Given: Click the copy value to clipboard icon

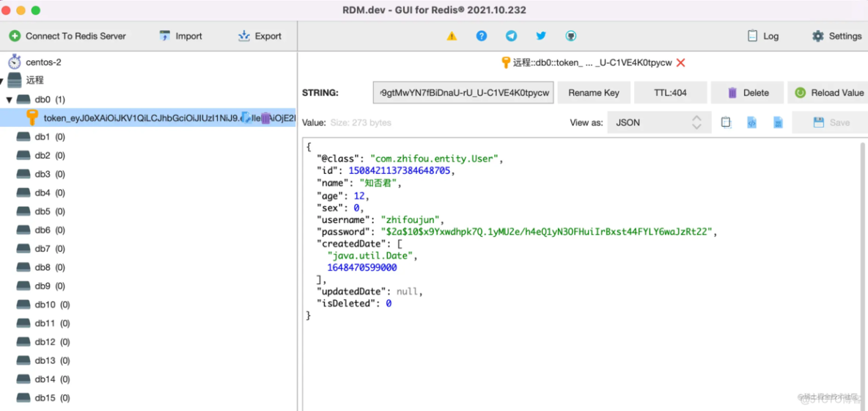Looking at the screenshot, I should (x=726, y=123).
